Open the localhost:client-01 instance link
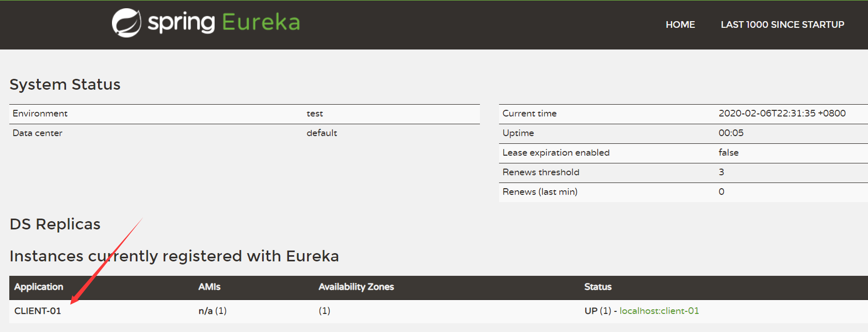868x332 pixels. (659, 311)
